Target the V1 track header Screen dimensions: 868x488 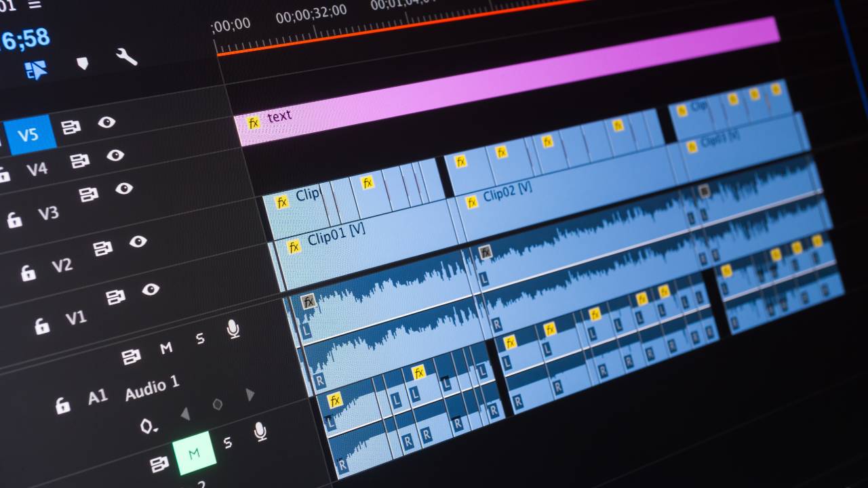(x=76, y=317)
